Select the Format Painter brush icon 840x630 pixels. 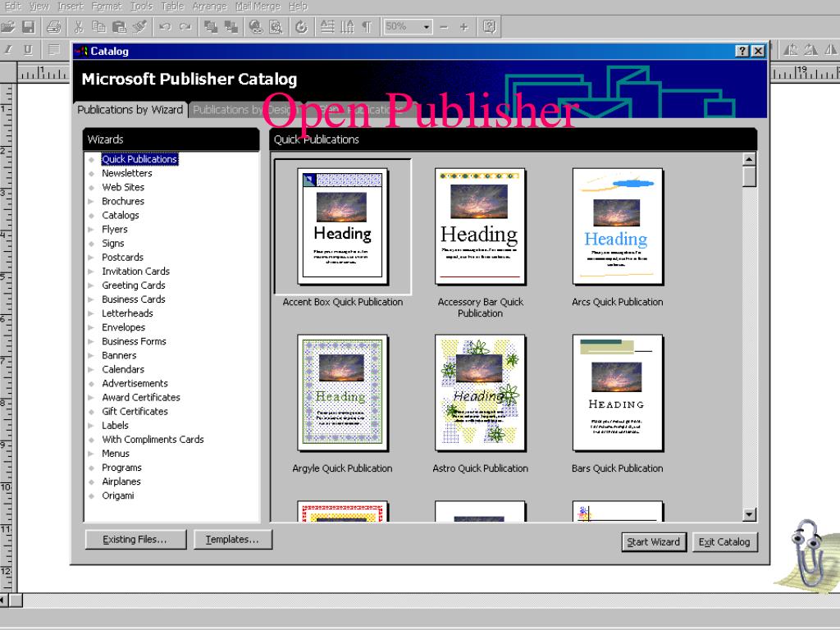139,26
